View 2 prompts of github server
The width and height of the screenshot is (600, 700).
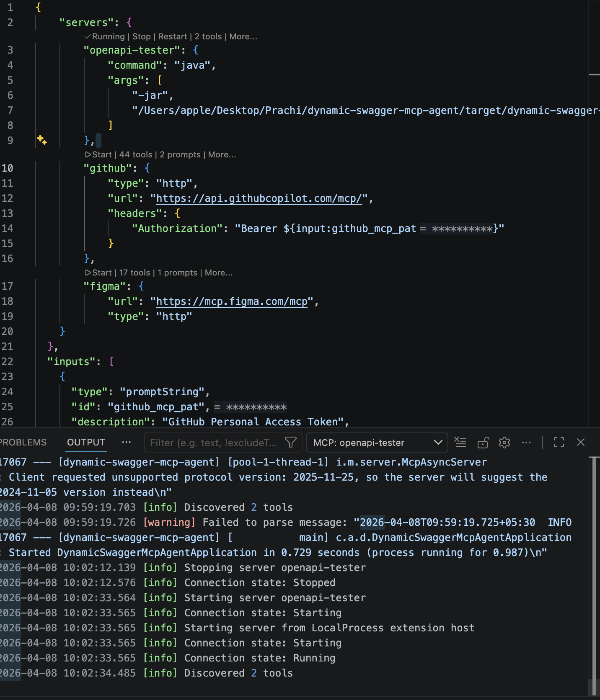pos(180,154)
